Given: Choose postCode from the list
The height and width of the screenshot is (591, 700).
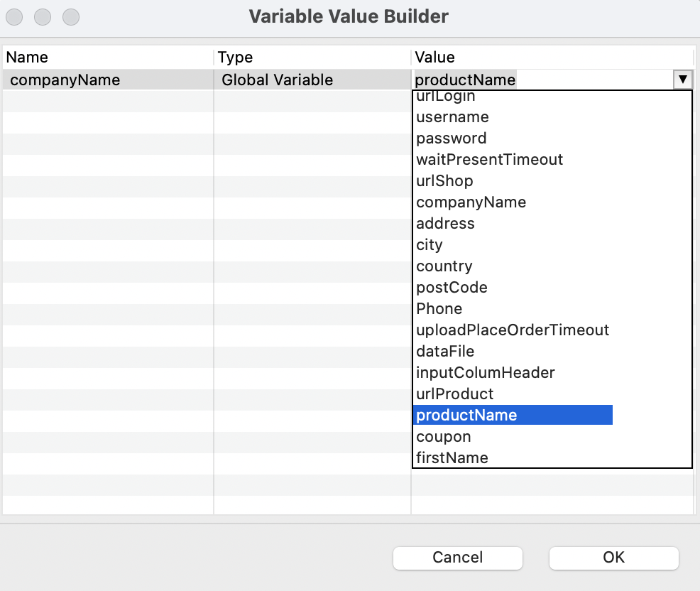Looking at the screenshot, I should click(452, 287).
